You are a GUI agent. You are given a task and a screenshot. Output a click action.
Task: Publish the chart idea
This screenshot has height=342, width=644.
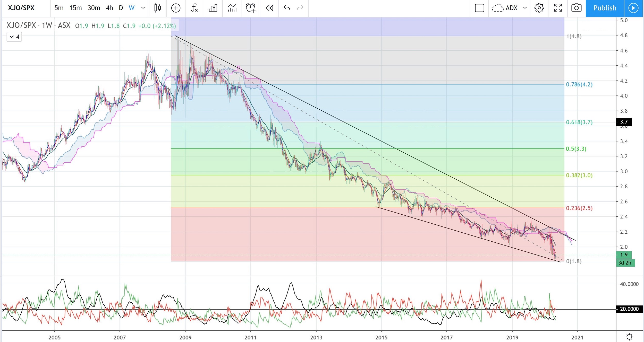click(x=605, y=8)
